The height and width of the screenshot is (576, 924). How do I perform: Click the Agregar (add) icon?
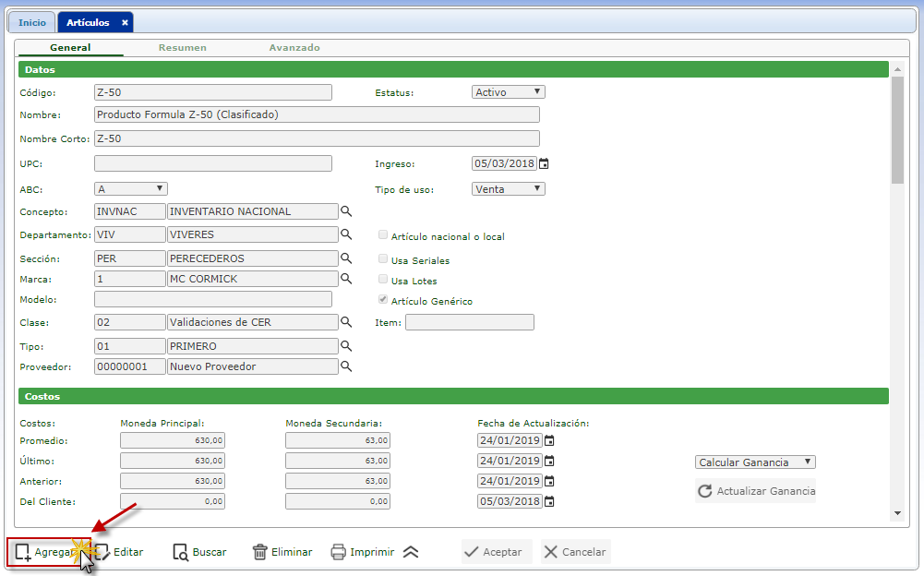(x=23, y=552)
